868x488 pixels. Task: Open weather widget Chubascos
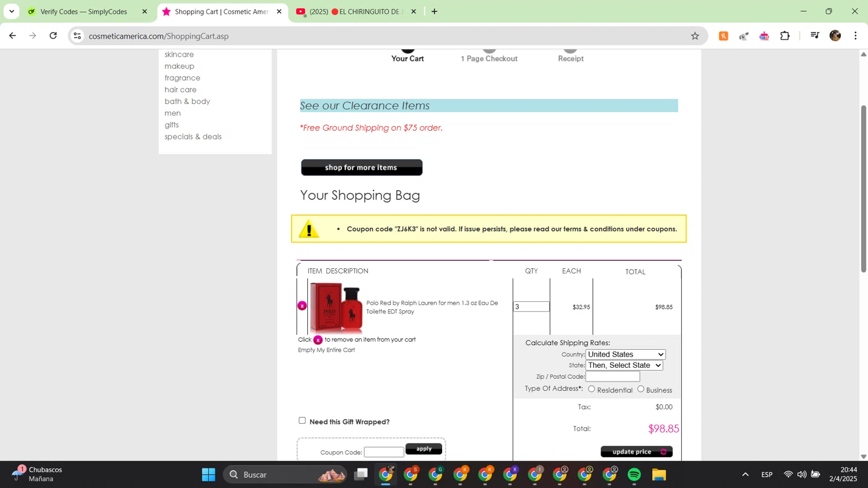[38, 474]
